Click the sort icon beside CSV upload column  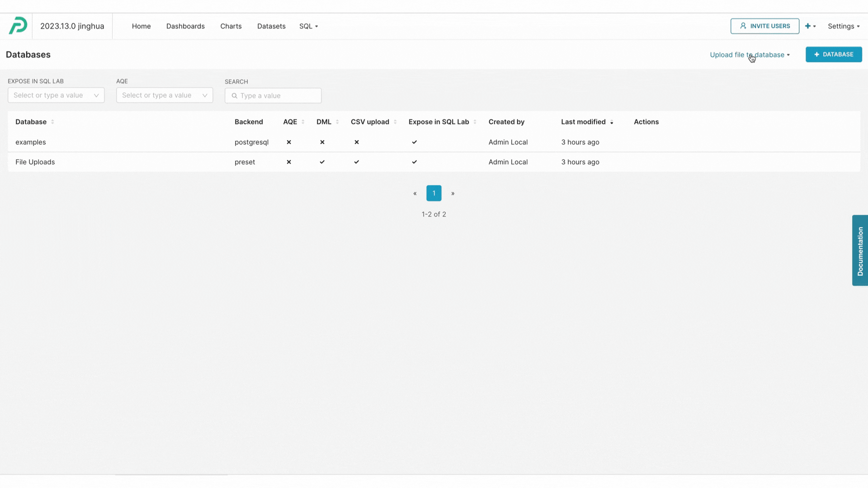pyautogui.click(x=396, y=122)
